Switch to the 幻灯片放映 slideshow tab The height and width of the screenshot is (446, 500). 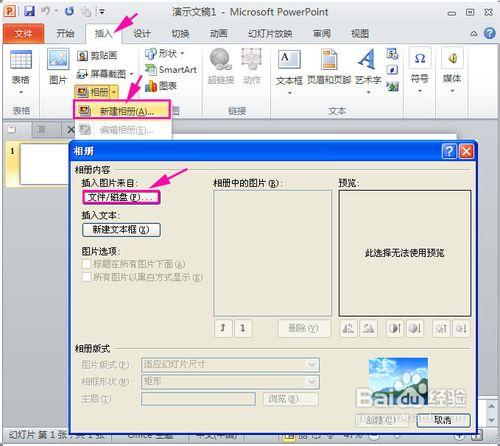point(270,33)
